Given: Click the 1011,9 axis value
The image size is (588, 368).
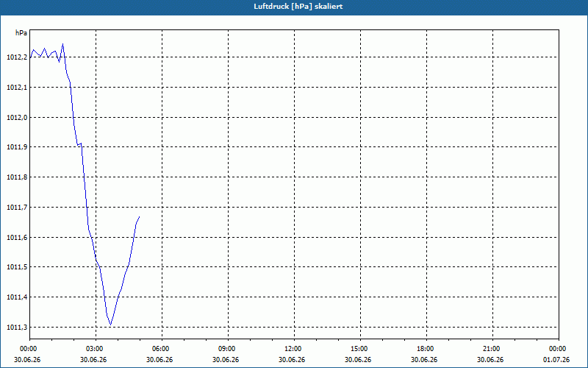Looking at the screenshot, I should tap(17, 147).
